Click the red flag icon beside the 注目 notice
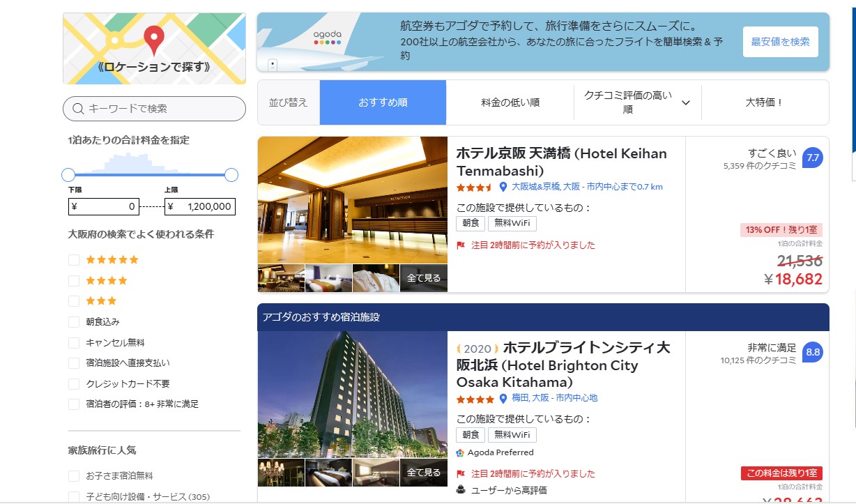856x504 pixels. [461, 245]
